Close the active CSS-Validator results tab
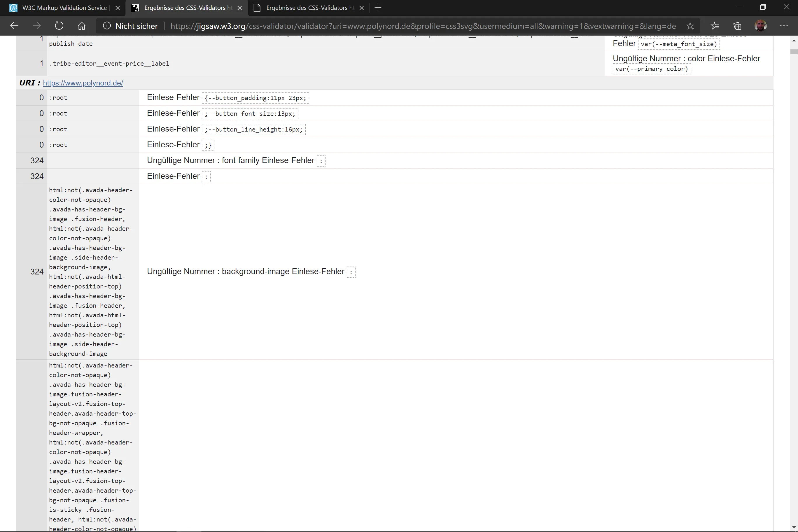Viewport: 798px width, 532px height. pos(239,8)
